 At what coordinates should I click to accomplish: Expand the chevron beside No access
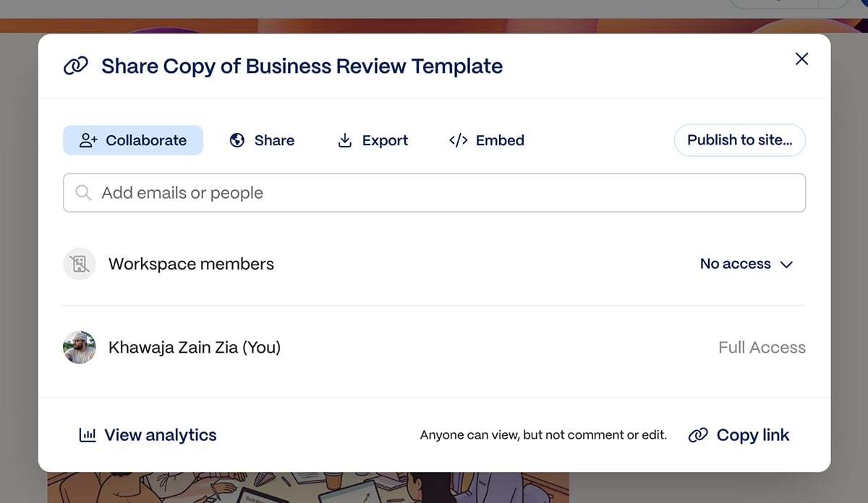(787, 265)
